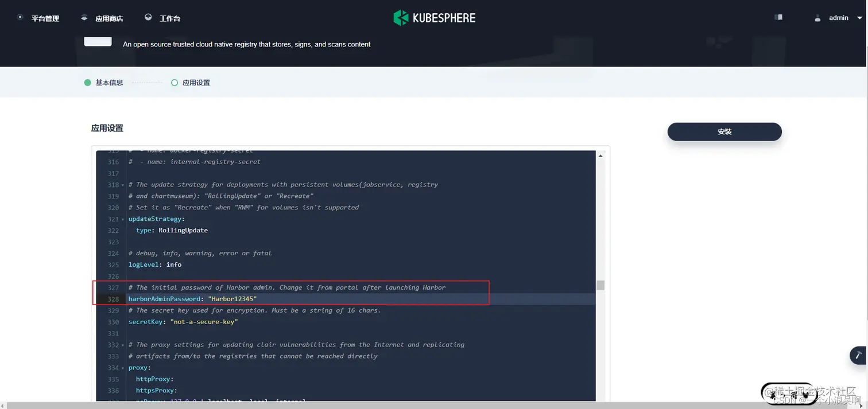
Task: Open the documentation book icon
Action: pyautogui.click(x=778, y=18)
